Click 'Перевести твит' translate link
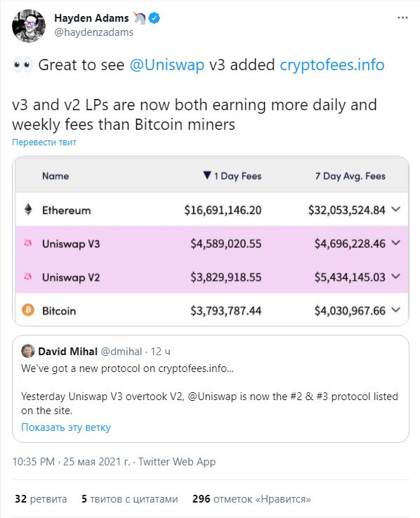This screenshot has height=518, width=420. [x=44, y=142]
